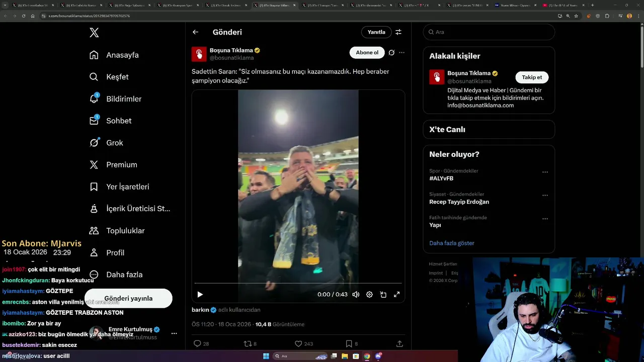Open the account switcher three-dot menu
This screenshot has height=362, width=644.
pyautogui.click(x=174, y=333)
